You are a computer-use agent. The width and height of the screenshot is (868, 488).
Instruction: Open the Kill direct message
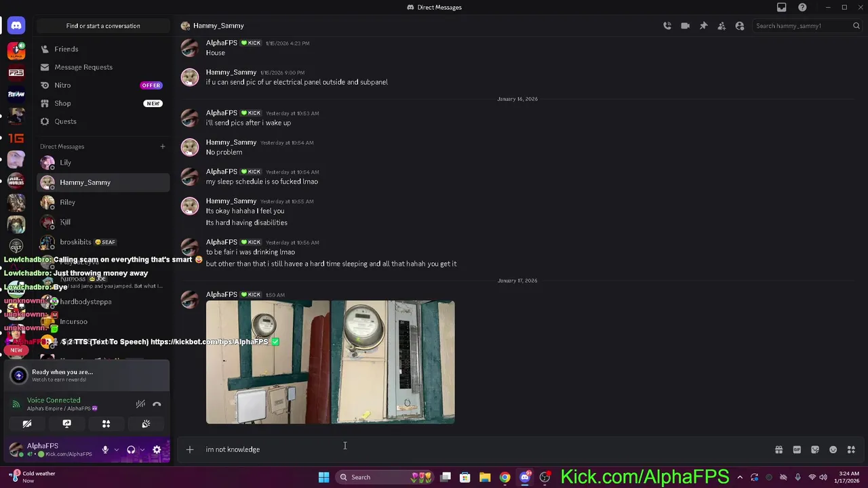point(103,222)
